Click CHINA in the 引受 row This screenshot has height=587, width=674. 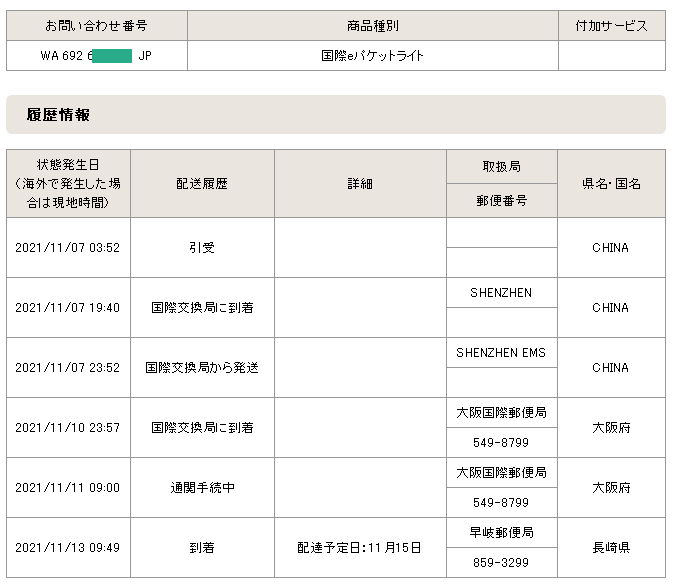coord(610,248)
